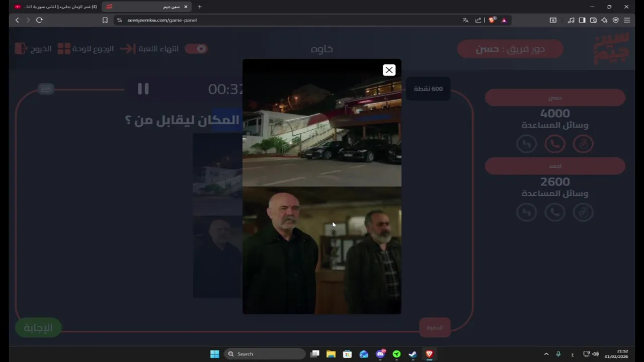Select the سين جيم browser tab
This screenshot has width=644, height=362.
click(146, 7)
